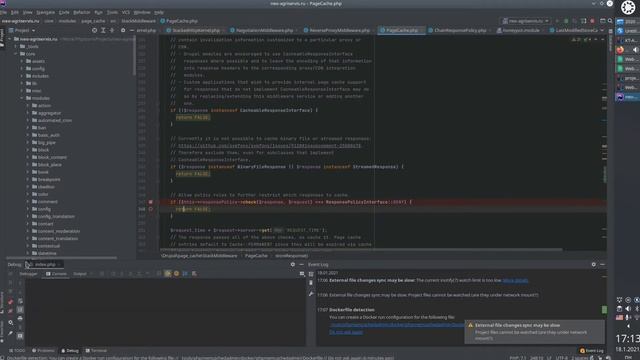Open the Problems tool window button

tap(43, 351)
